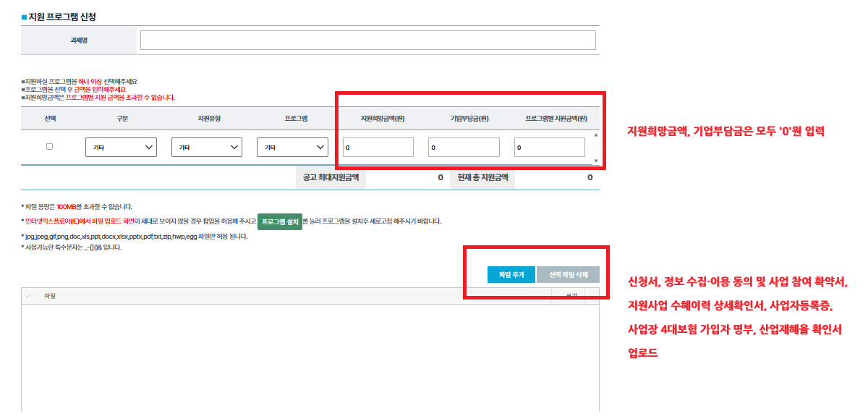Screen dimensions: 868x416
Task: Open the 프로그램 dropdown
Action: (292, 148)
